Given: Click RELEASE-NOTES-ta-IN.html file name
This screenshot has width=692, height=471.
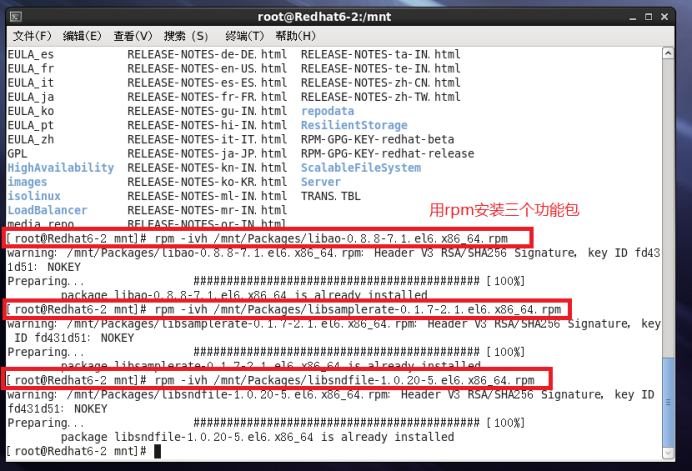Looking at the screenshot, I should (x=381, y=54).
